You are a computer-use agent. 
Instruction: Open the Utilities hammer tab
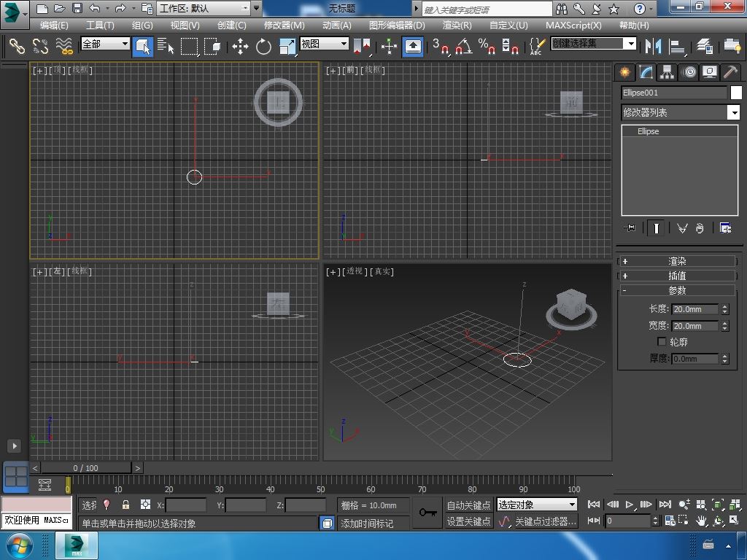[x=730, y=72]
